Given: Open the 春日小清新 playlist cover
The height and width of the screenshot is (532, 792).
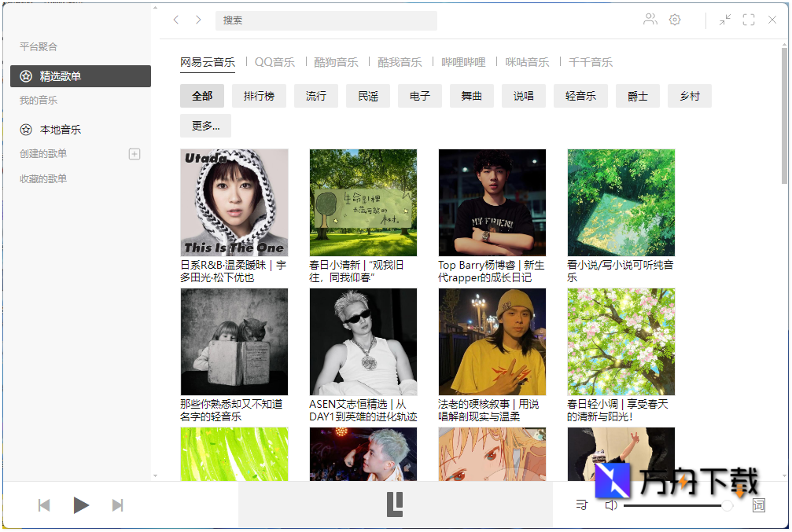Looking at the screenshot, I should click(363, 203).
